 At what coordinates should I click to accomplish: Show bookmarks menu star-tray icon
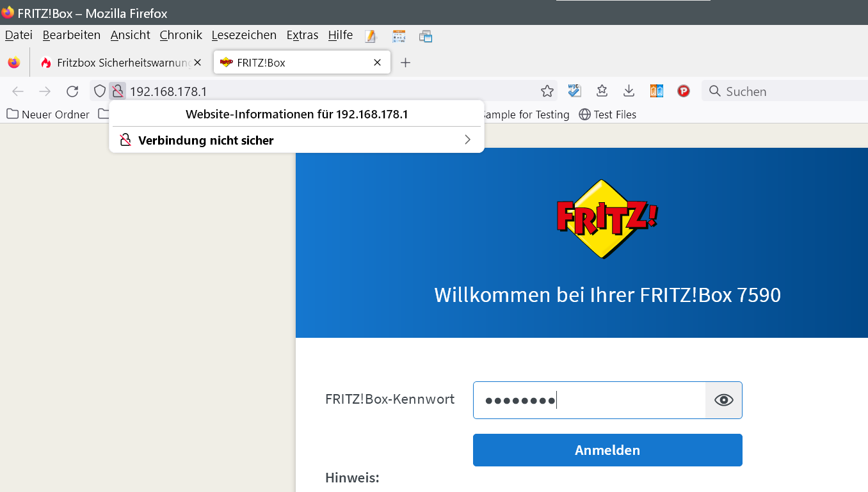(602, 91)
